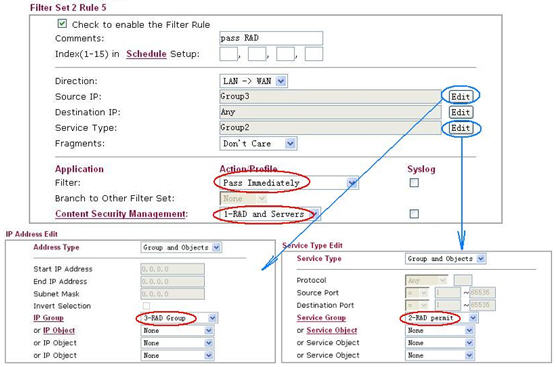The width and height of the screenshot is (556, 367).
Task: Open the IP Group 3-R&D Group dropdown
Action: (x=179, y=318)
